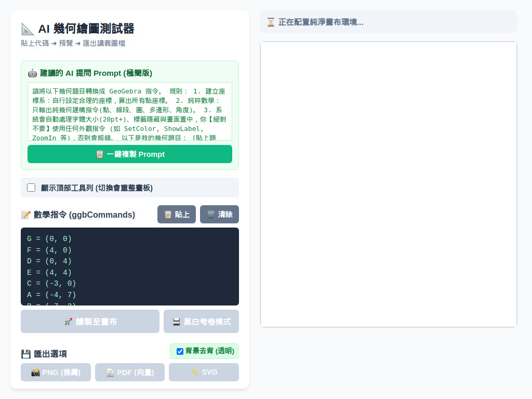Export as SVG
The height and width of the screenshot is (399, 532).
click(204, 372)
